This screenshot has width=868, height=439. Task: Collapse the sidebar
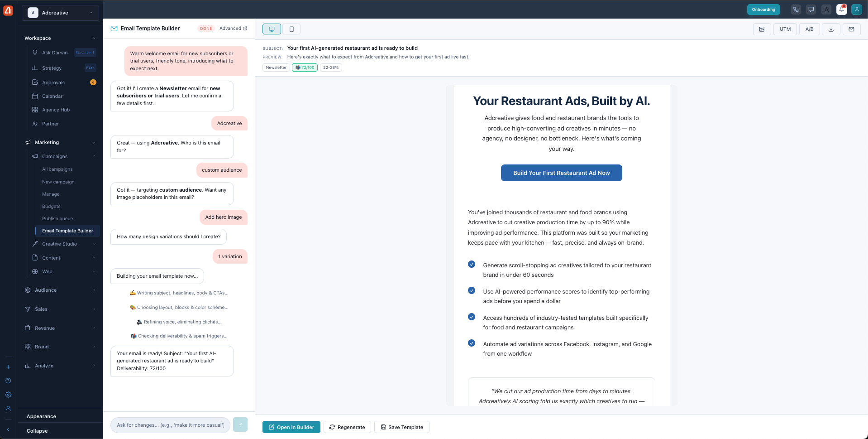click(37, 431)
